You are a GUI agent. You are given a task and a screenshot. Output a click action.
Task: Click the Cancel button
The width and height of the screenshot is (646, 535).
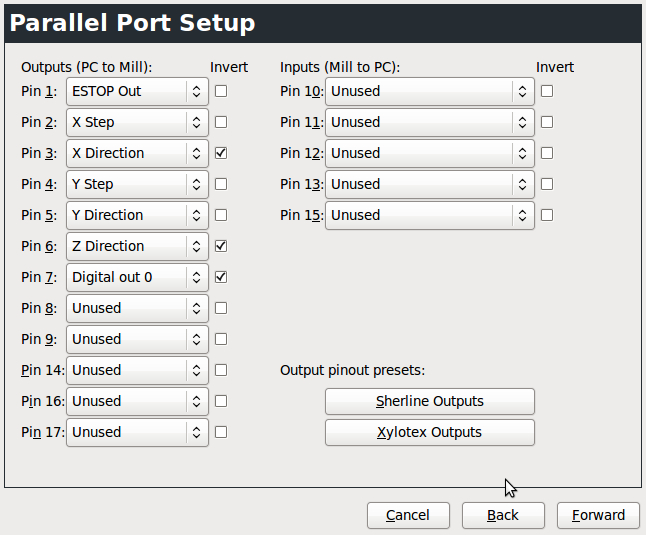[x=408, y=515]
